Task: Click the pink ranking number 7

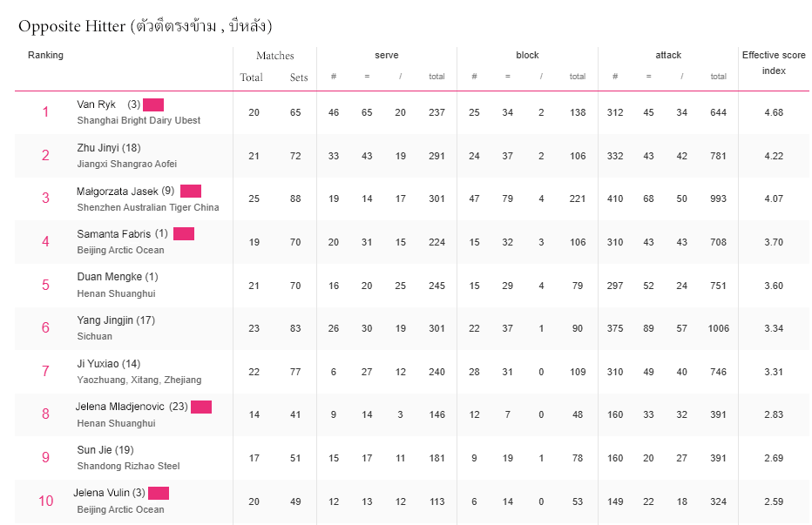Action: (x=45, y=371)
